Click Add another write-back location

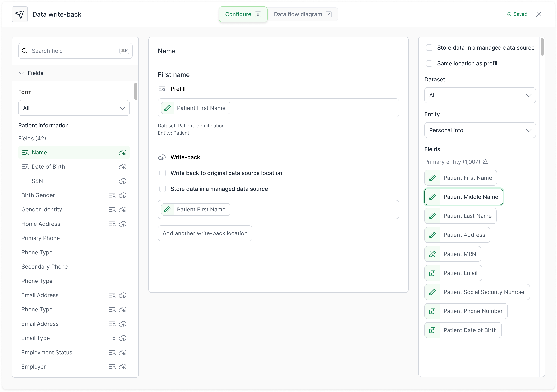[x=205, y=233]
